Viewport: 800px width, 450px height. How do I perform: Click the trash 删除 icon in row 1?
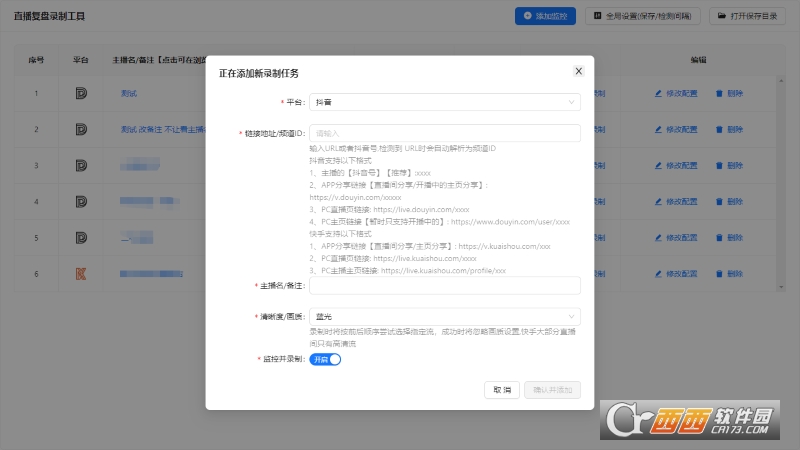pyautogui.click(x=719, y=93)
